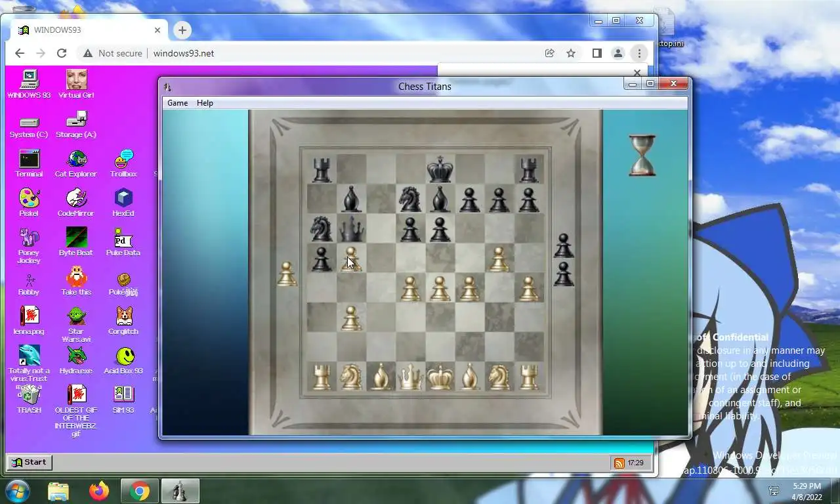Image resolution: width=840 pixels, height=504 pixels.
Task: Run the Hydra.exe icon
Action: pyautogui.click(x=76, y=360)
